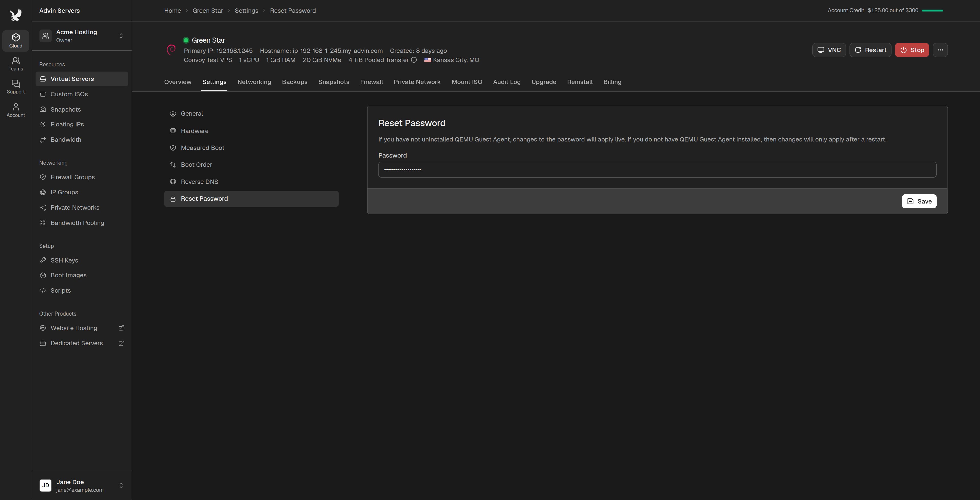Screen dimensions: 980x500
Task: Select General settings section
Action: (251, 113)
